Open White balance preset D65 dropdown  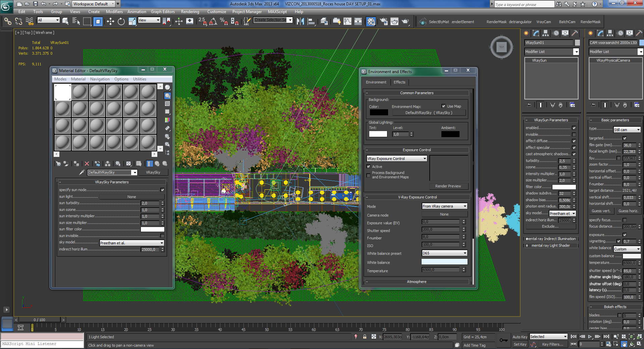(444, 253)
